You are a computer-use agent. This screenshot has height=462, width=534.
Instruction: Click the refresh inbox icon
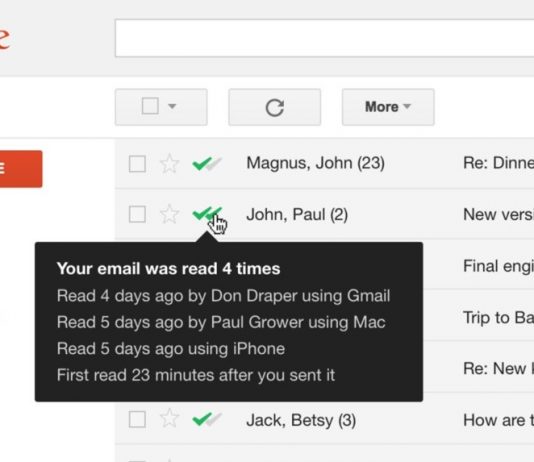274,107
